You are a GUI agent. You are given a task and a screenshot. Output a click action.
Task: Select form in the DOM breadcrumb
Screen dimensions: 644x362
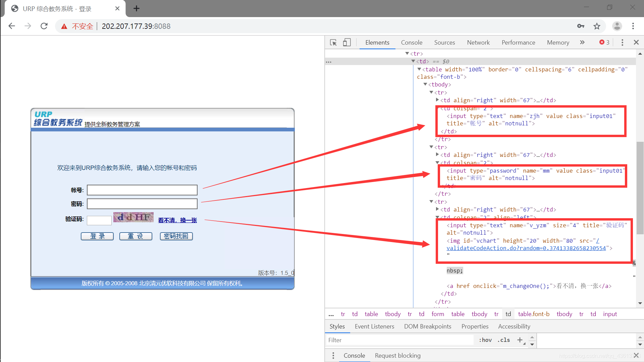(438, 314)
